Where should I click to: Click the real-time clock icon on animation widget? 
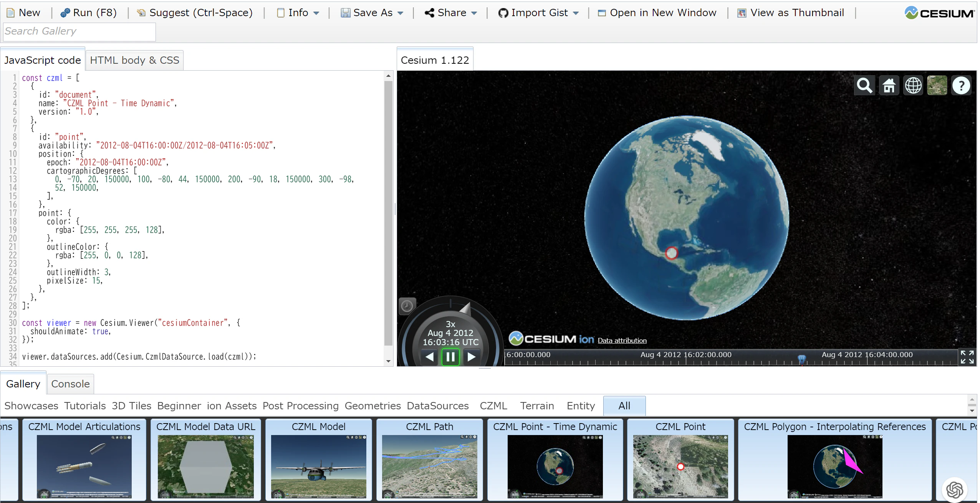pyautogui.click(x=407, y=306)
